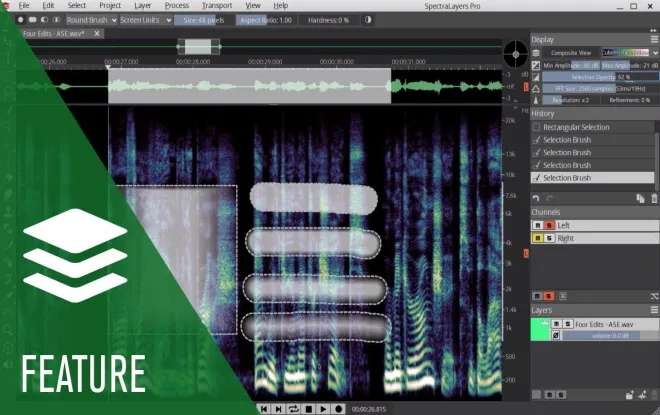The width and height of the screenshot is (660, 415).
Task: Open the Edit menu
Action: coord(48,5)
